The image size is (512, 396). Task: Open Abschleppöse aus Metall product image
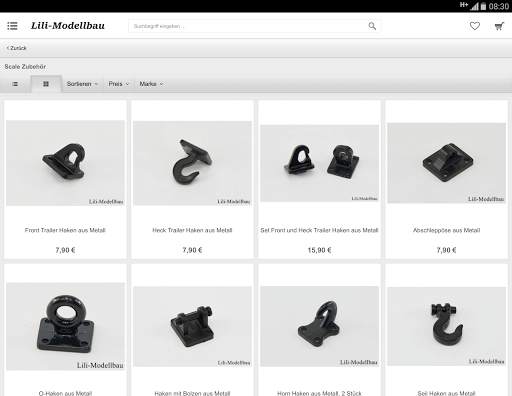tap(446, 163)
